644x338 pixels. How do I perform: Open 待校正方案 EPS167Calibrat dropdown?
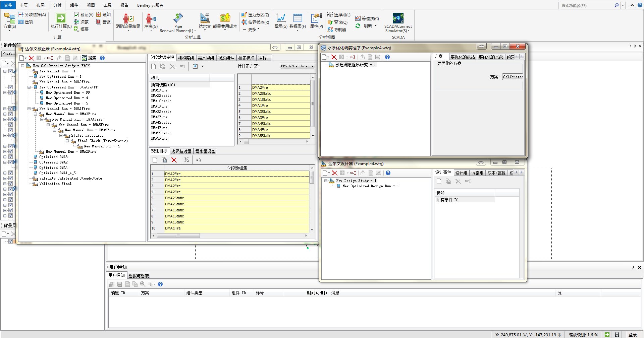click(x=298, y=66)
